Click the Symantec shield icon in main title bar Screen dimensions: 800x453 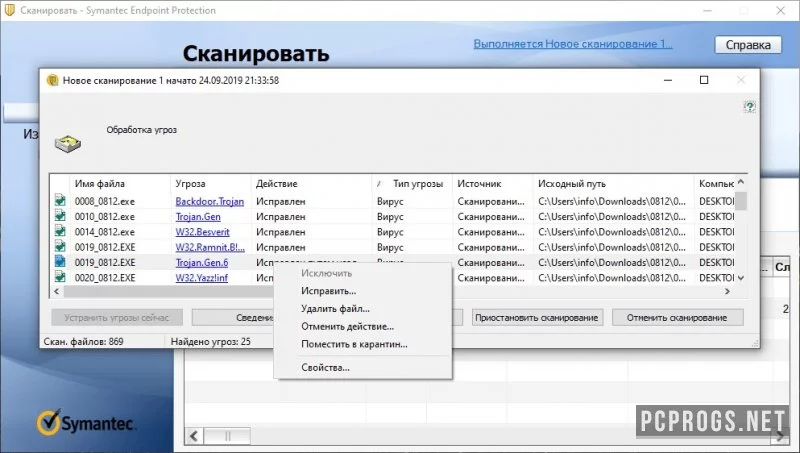pos(10,10)
